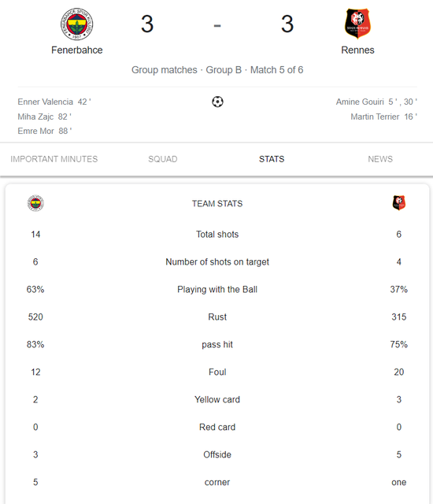The image size is (433, 504).
Task: Switch to the Squad tab
Action: [162, 159]
